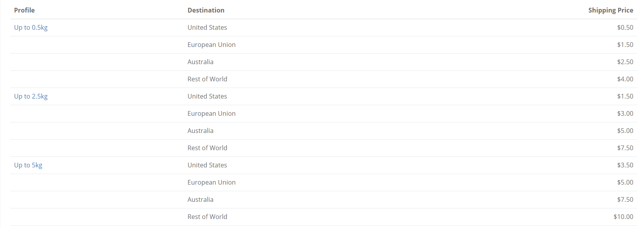This screenshot has height=228, width=644.
Task: Select Australia row priced $7.50
Action: tap(324, 199)
